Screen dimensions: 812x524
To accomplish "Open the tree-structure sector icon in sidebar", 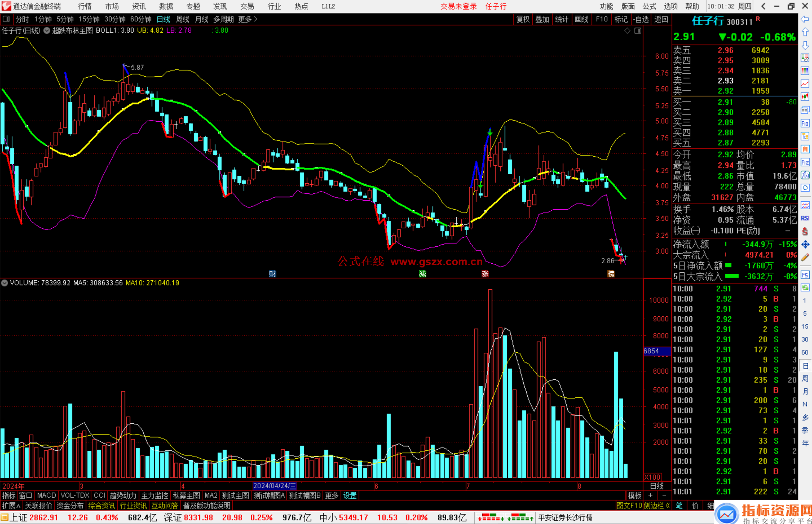I will (805, 136).
